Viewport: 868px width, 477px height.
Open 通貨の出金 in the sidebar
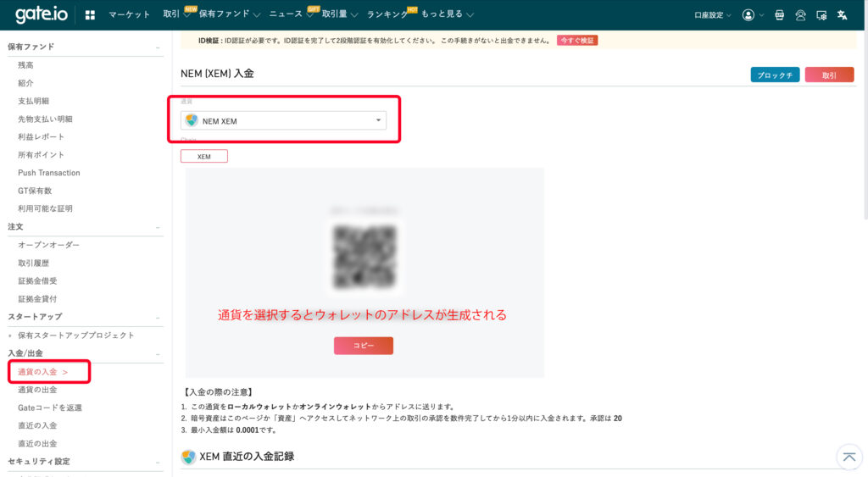37,390
